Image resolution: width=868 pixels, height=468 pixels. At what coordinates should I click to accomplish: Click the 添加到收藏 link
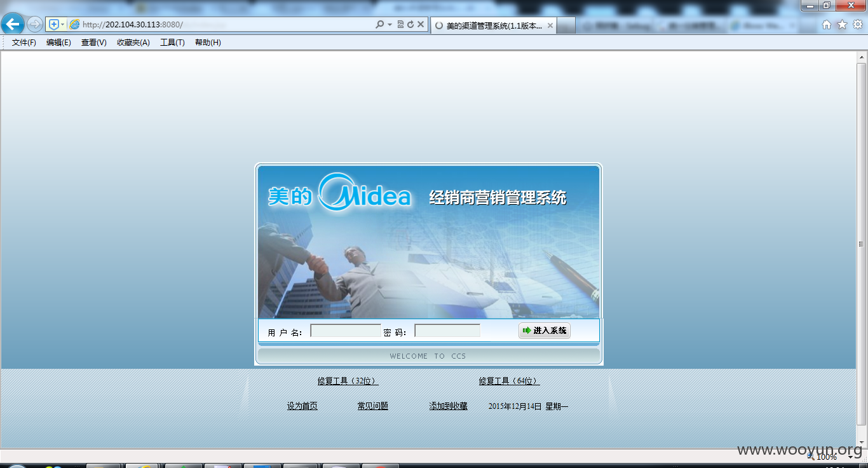click(448, 406)
